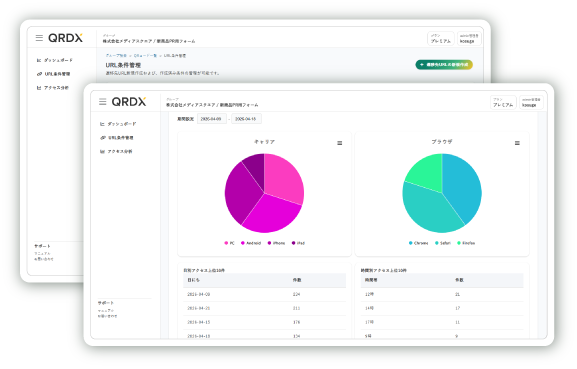This screenshot has height=369, width=577.
Task: Click the green create URL condition button
Action: pos(444,64)
